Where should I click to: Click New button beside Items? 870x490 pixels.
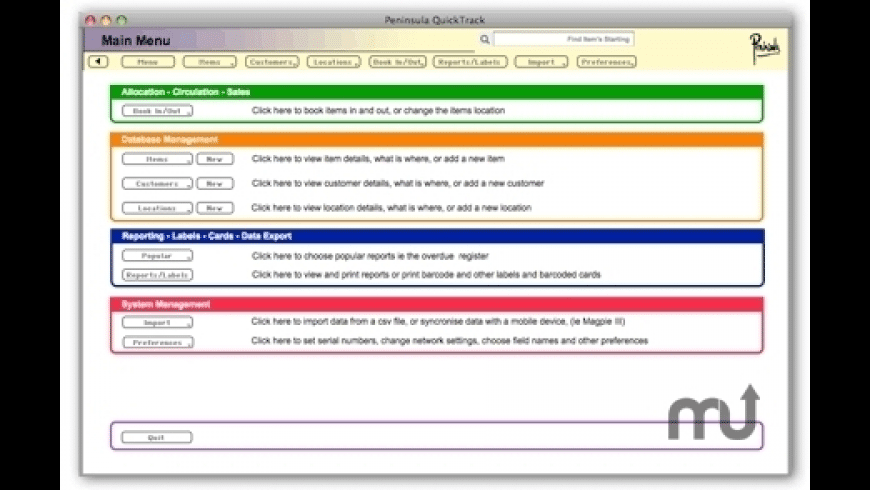tap(215, 159)
